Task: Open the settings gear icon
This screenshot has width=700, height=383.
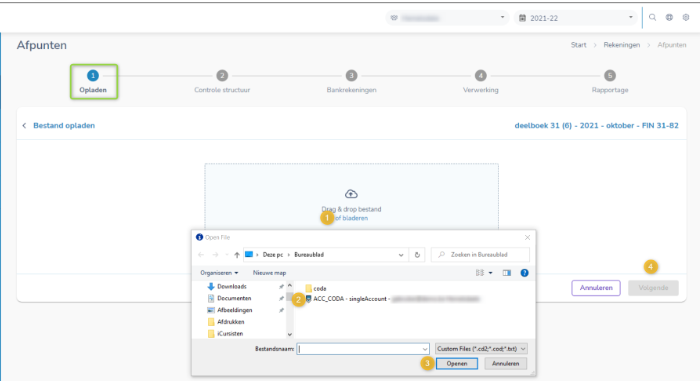Action: click(686, 17)
